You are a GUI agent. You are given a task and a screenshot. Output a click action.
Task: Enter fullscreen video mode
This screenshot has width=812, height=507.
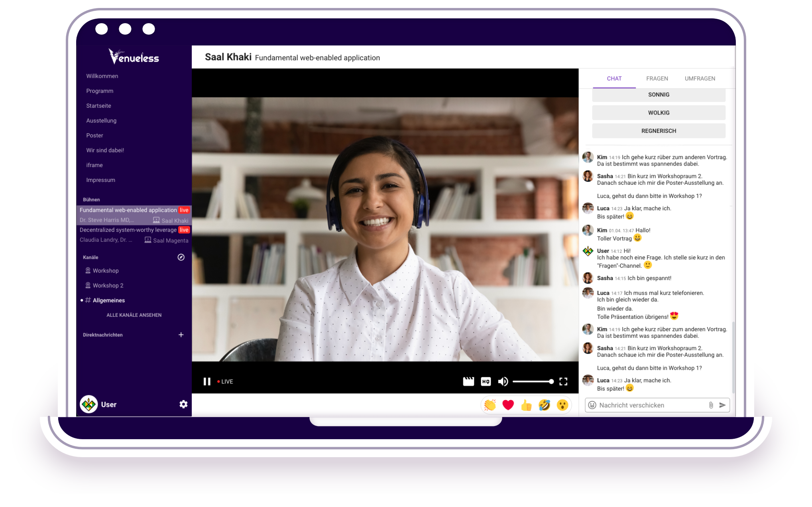click(563, 381)
